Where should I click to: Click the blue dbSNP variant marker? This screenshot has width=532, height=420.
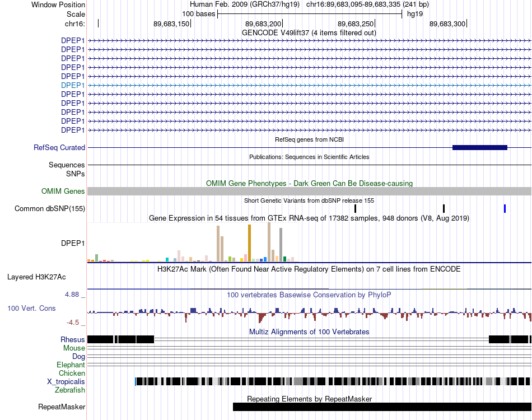coord(505,209)
